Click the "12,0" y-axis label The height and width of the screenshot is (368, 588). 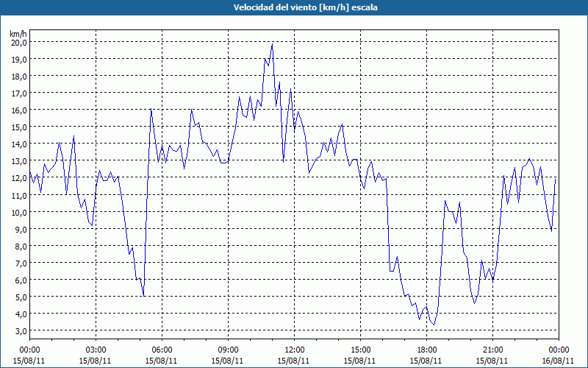tap(18, 178)
